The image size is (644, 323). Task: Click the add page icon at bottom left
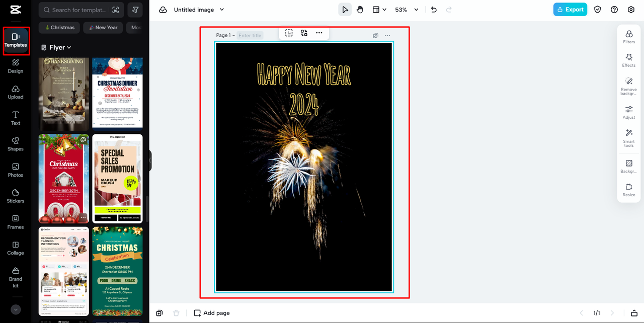(x=159, y=313)
